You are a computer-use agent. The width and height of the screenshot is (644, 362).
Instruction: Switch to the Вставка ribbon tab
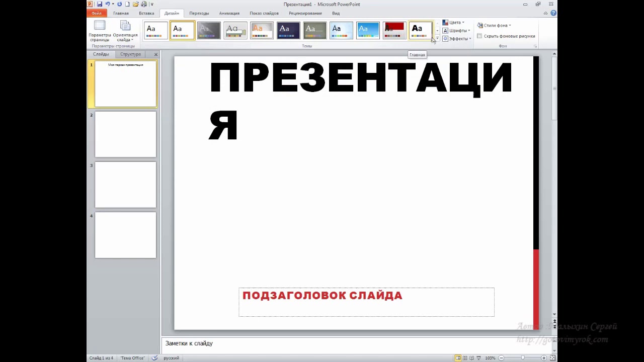(146, 13)
